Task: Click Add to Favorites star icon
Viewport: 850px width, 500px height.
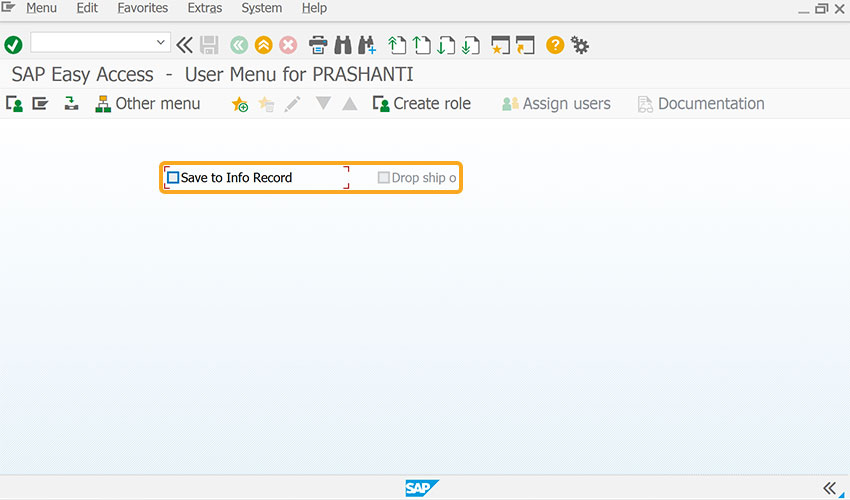Action: (x=240, y=104)
